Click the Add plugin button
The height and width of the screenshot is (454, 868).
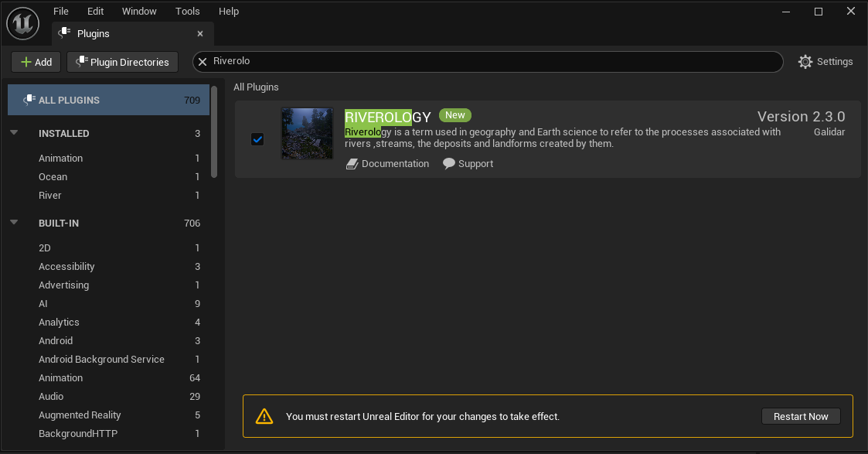click(x=36, y=62)
